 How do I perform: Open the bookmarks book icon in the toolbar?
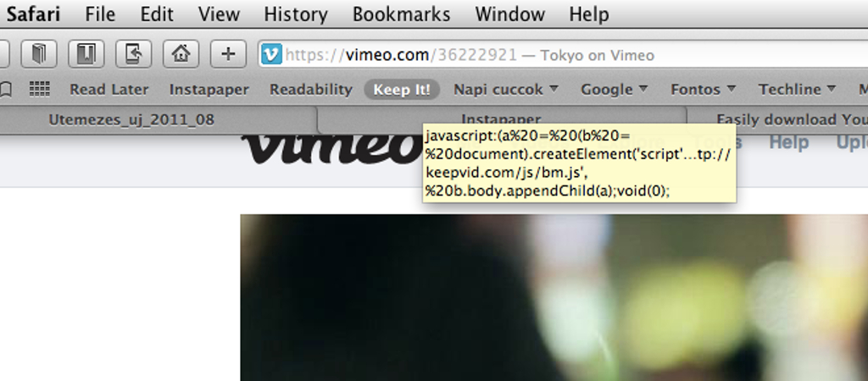38,54
